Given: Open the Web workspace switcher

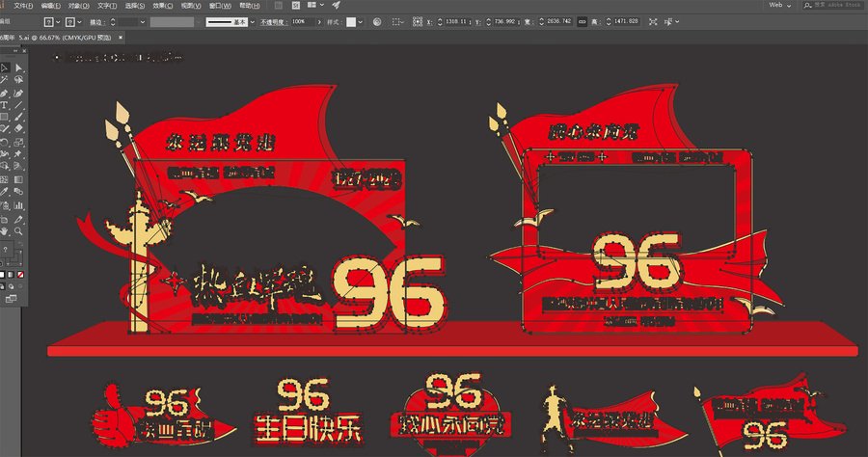Looking at the screenshot, I should [x=779, y=5].
